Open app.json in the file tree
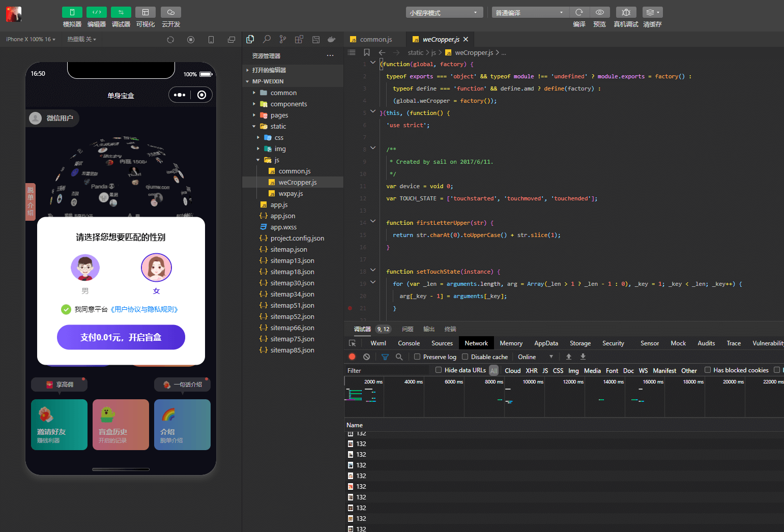 click(x=282, y=216)
